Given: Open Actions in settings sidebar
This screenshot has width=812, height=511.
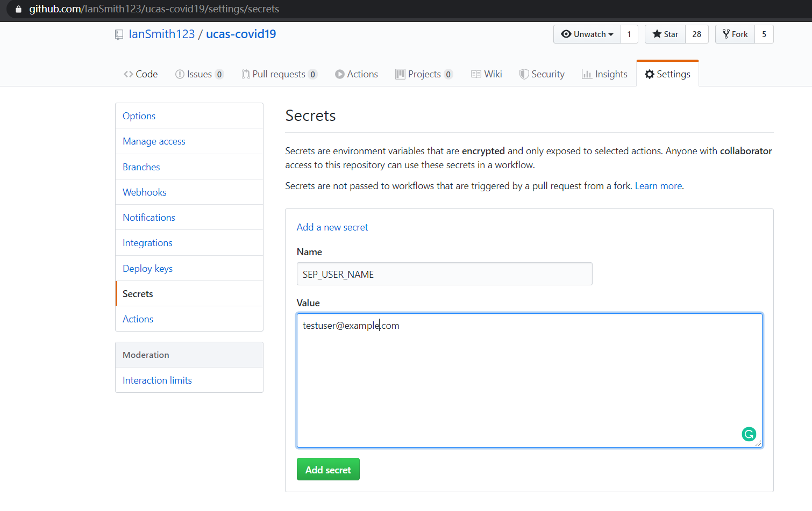Looking at the screenshot, I should pos(189,319).
